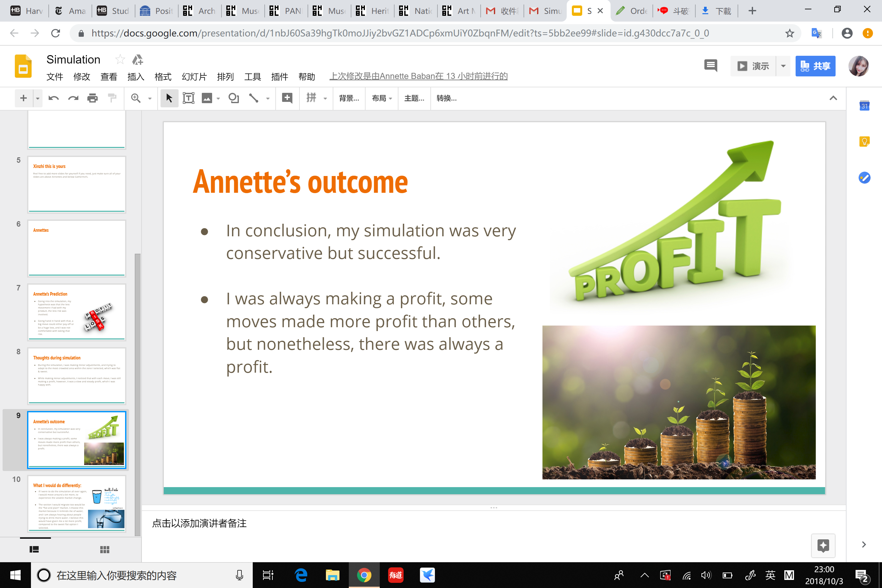Open the Google Tasks side panel icon
882x588 pixels.
pos(864,178)
